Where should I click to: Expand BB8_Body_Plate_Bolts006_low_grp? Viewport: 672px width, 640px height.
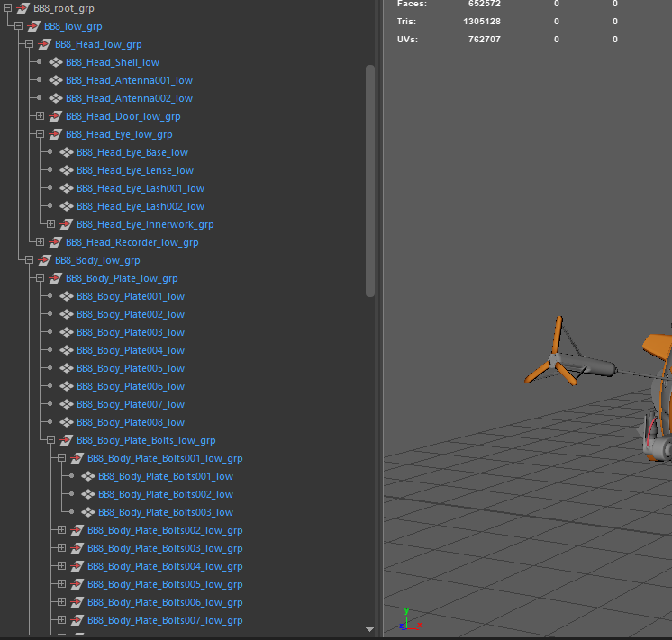[x=61, y=601]
